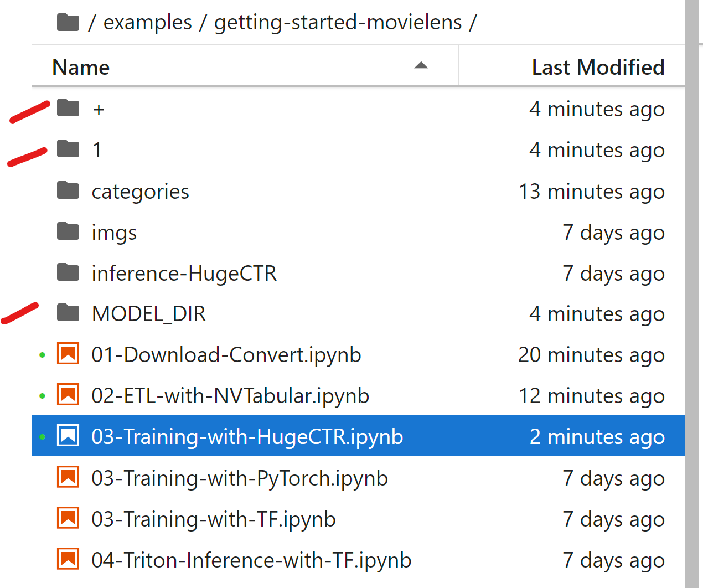Open the 01-Download-Convert notebook icon
Viewport: 703px width, 588px height.
68,353
